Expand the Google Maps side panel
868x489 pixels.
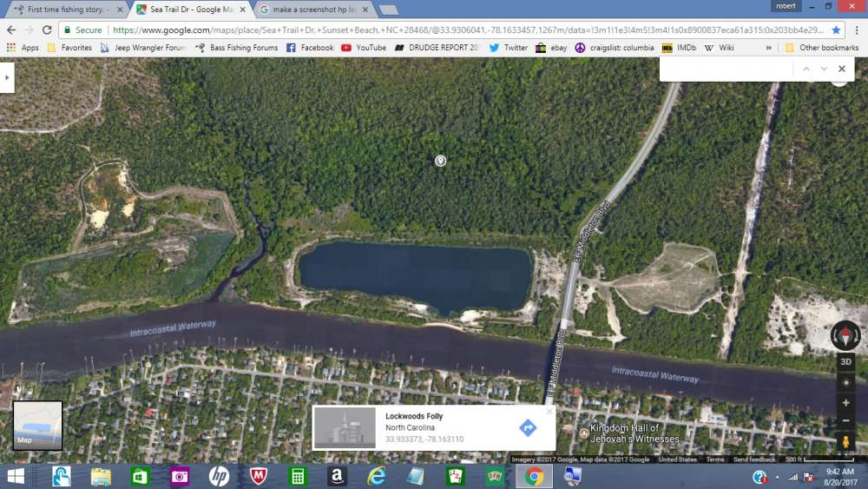(x=7, y=77)
